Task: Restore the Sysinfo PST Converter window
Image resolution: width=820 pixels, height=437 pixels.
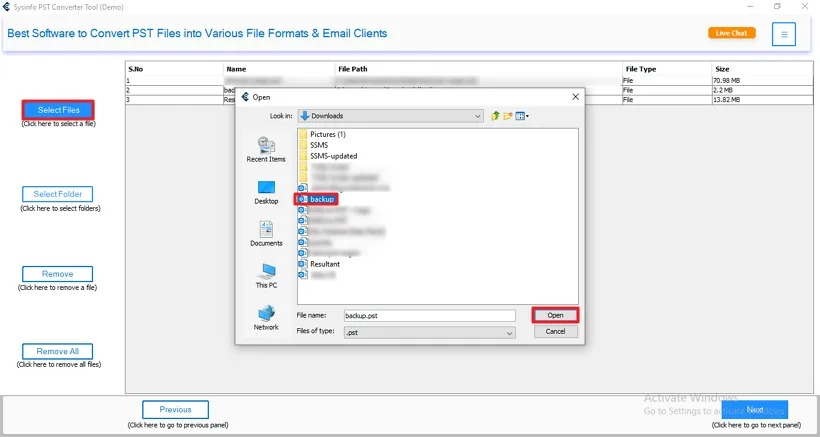Action: (x=778, y=7)
